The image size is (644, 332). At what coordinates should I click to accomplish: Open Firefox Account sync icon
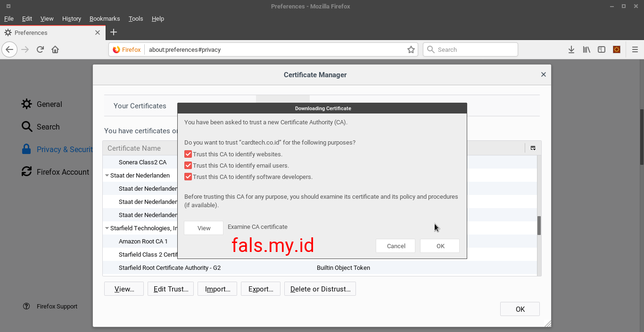point(27,172)
